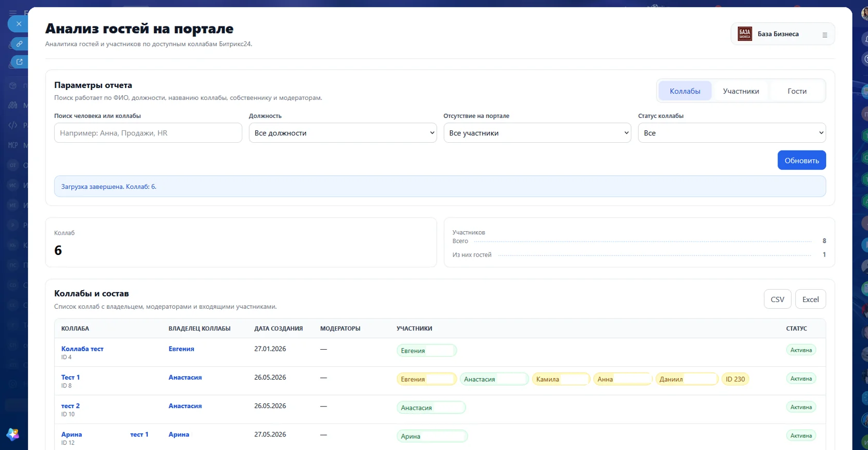Open the База Бизнеса hamburger menu icon
868x450 pixels.
point(825,35)
